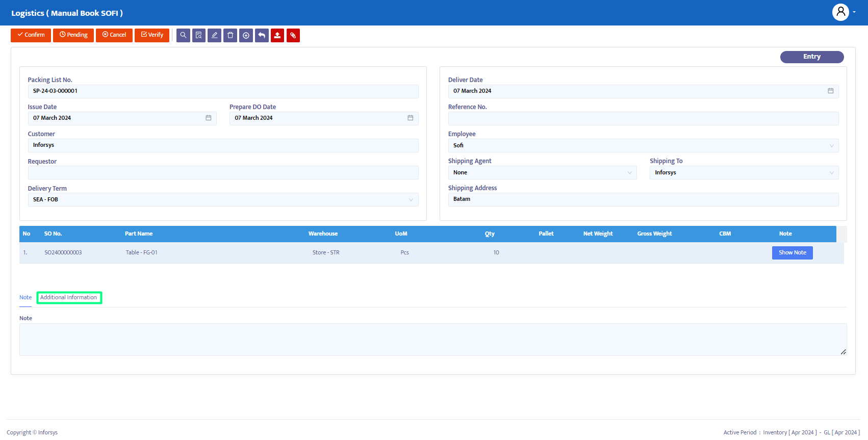Click the add new plus-circle icon
868x440 pixels.
pyautogui.click(x=246, y=35)
